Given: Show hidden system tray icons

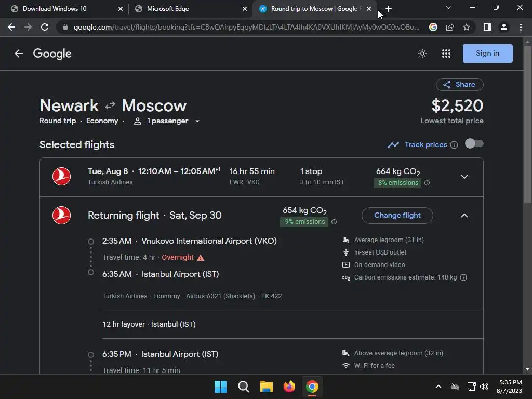Looking at the screenshot, I should pyautogui.click(x=438, y=387).
